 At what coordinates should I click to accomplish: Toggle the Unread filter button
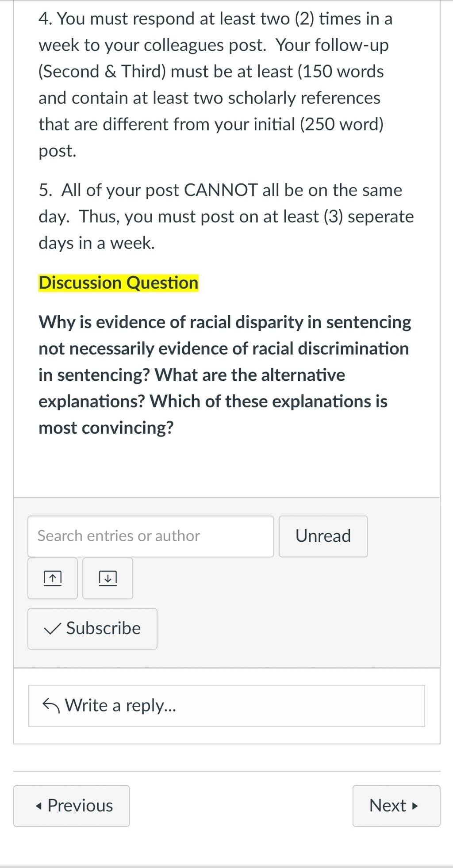pos(323,536)
